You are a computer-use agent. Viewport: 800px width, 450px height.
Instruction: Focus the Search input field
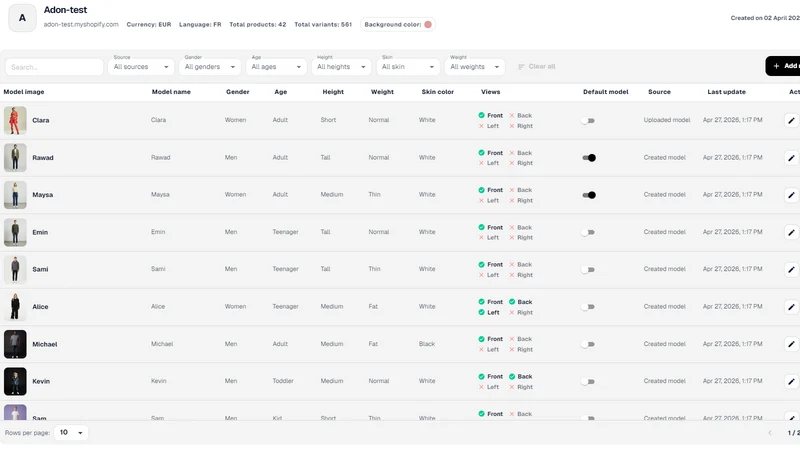(55, 67)
